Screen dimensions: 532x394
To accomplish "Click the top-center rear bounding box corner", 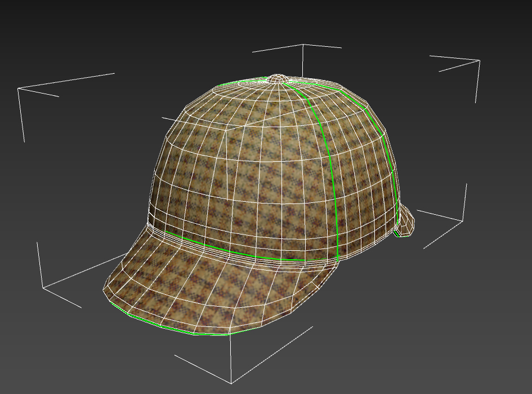I will coord(303,45).
